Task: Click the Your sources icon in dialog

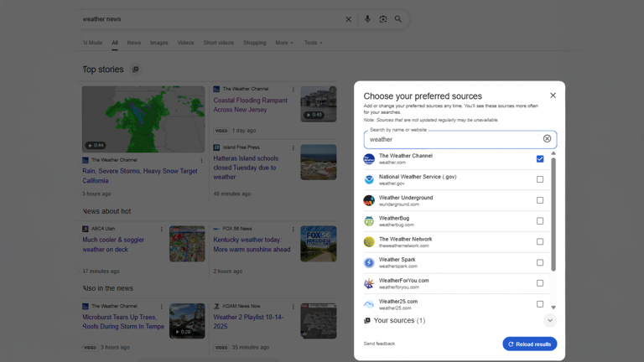Action: [367, 321]
